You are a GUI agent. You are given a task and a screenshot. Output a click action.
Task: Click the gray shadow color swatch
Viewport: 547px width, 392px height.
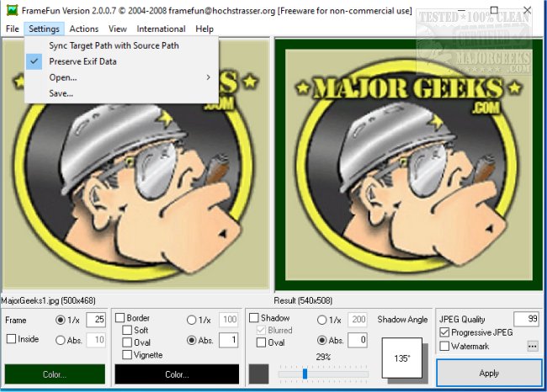(x=259, y=373)
